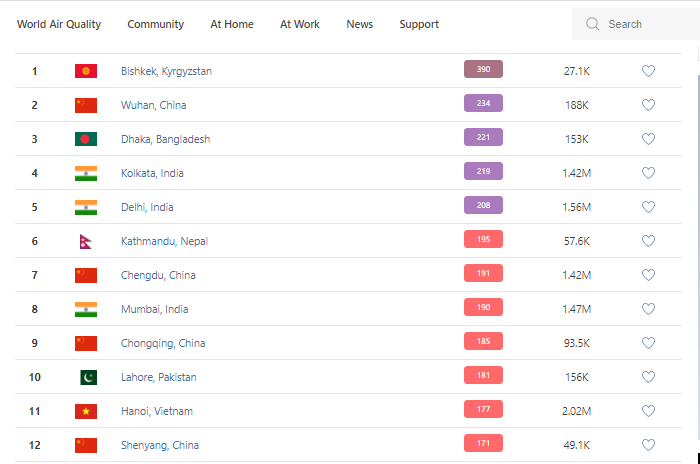Click Shenyang's 171 AQI badge
This screenshot has height=464, width=700.
pos(483,443)
